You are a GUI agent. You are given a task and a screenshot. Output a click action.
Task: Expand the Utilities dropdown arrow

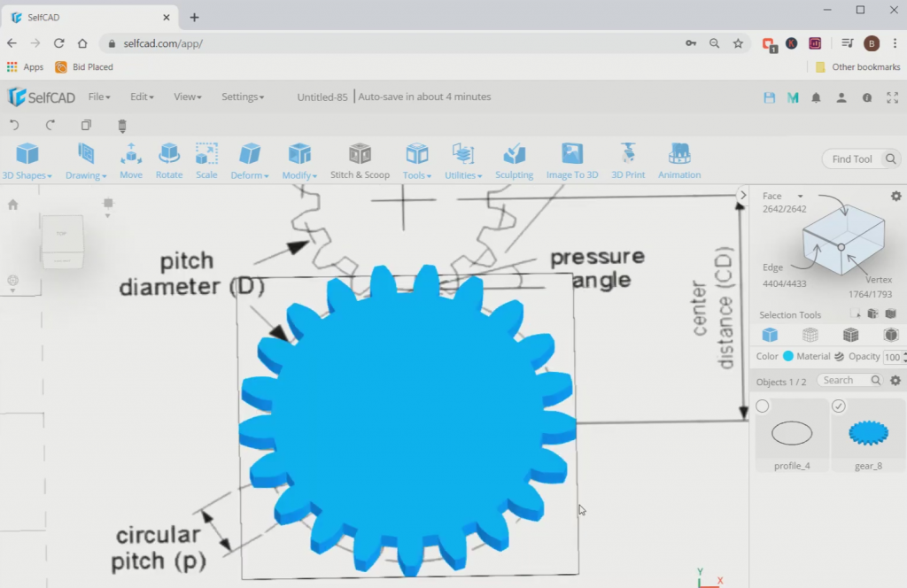[479, 175]
